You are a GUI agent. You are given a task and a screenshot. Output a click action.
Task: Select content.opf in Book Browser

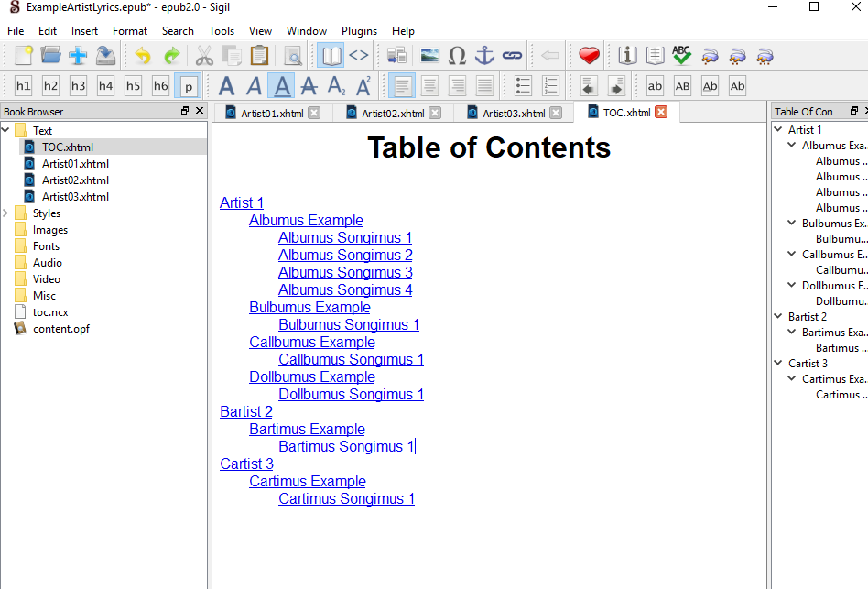coord(61,329)
